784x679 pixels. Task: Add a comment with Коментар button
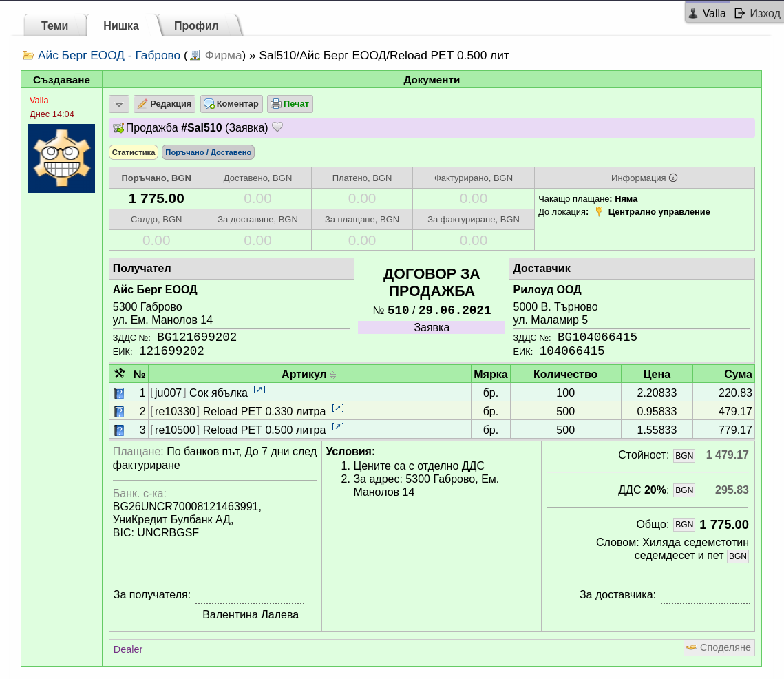pyautogui.click(x=231, y=104)
